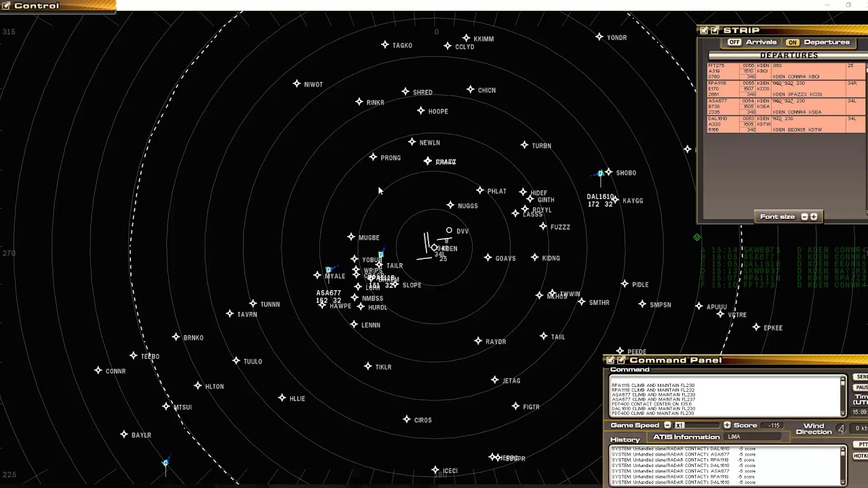Raise Game Speed with the plus button

727,425
